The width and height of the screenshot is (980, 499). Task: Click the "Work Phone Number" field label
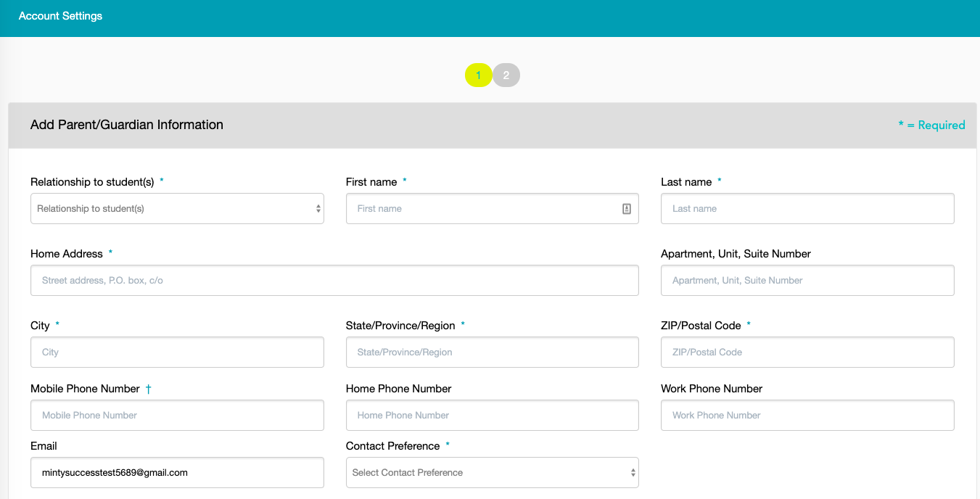[x=712, y=389]
